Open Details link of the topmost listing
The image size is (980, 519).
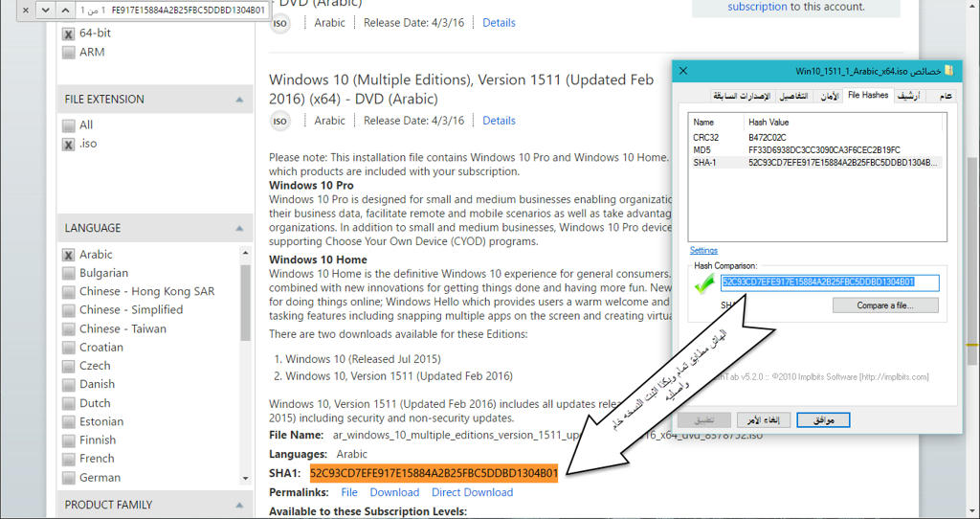tap(499, 23)
